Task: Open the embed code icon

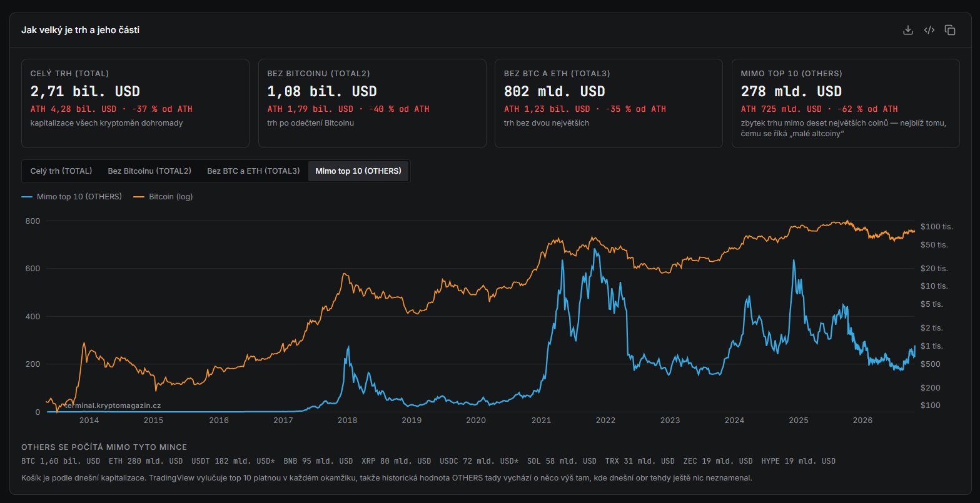Action: 929,30
